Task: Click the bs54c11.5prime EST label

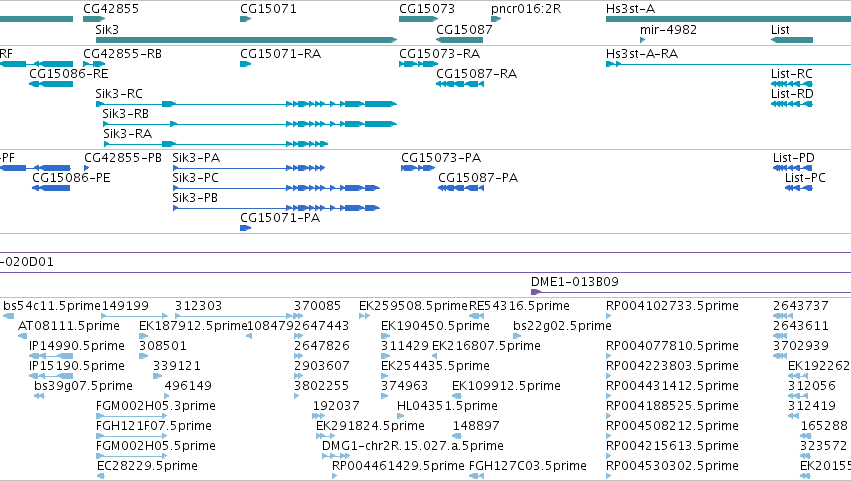Action: [x=52, y=306]
